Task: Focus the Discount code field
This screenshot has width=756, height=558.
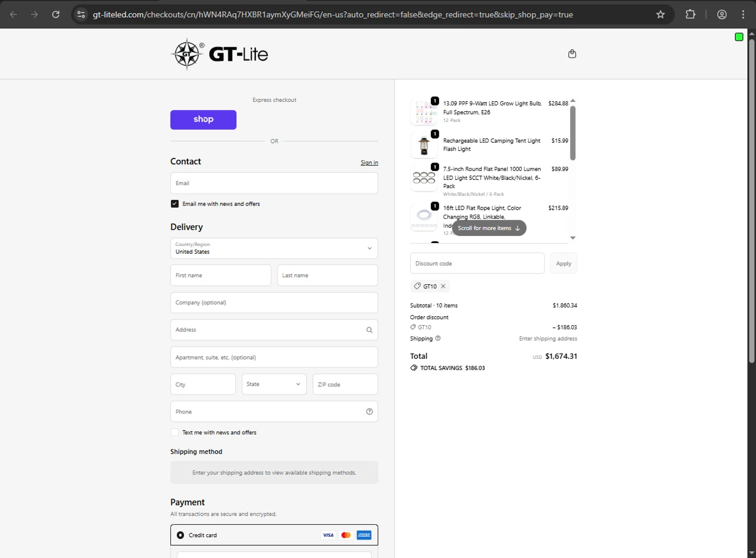Action: (x=477, y=264)
